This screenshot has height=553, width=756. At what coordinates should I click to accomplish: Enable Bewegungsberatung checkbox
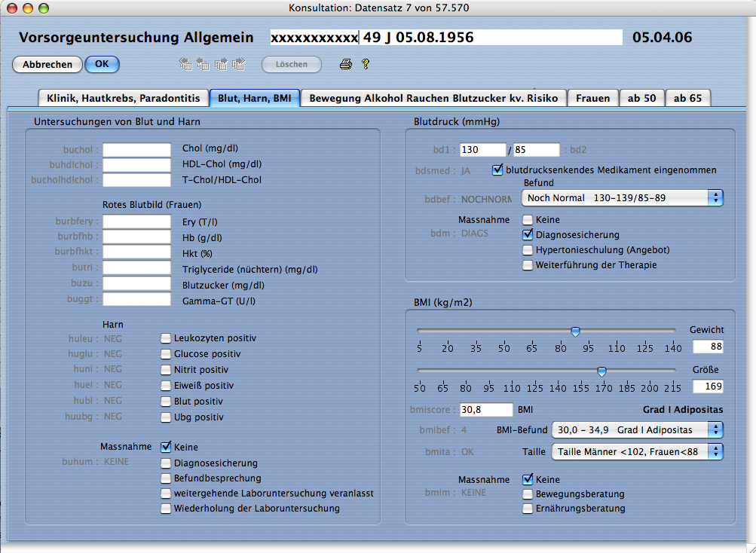point(528,493)
